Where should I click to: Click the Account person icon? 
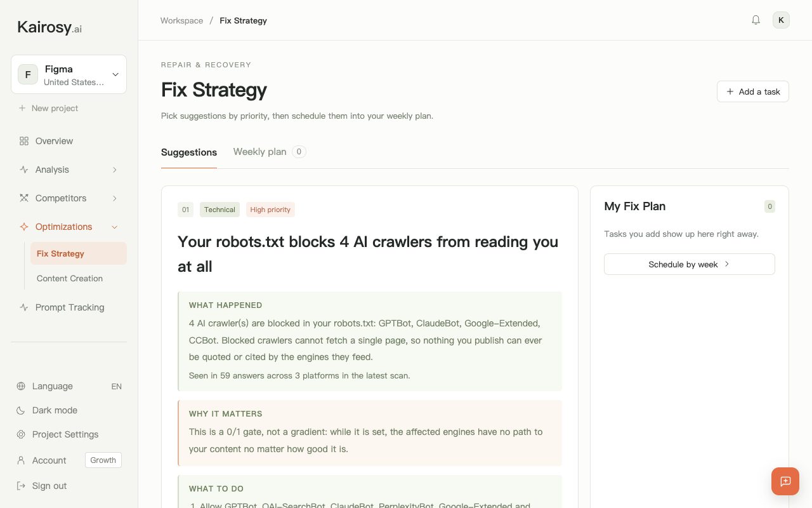click(x=21, y=460)
